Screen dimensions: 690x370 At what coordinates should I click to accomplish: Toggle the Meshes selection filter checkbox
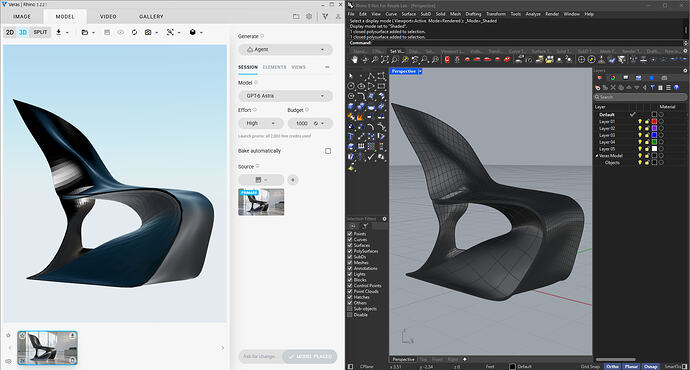coord(350,262)
